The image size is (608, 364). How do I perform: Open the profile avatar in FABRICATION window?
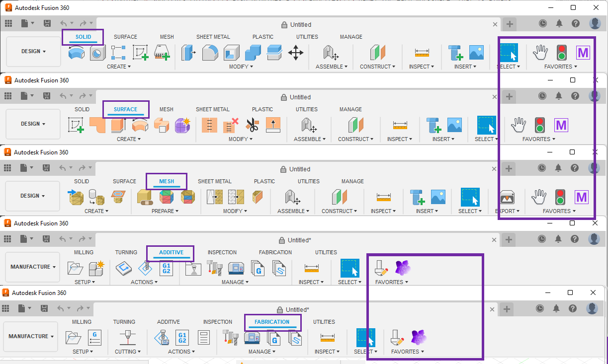(x=592, y=308)
